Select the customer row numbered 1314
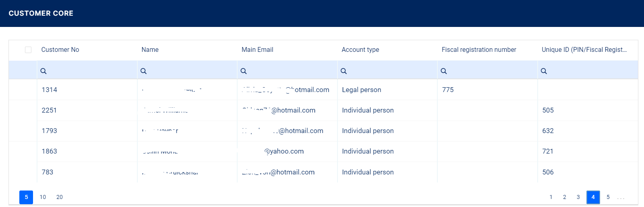Screen dimensions: 644x207 (50, 90)
